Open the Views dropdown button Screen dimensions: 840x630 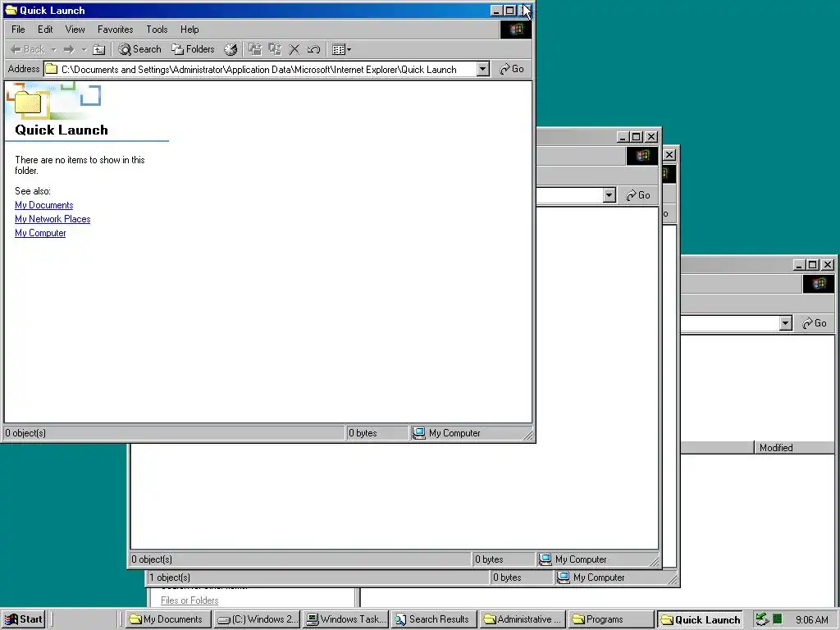pos(341,50)
